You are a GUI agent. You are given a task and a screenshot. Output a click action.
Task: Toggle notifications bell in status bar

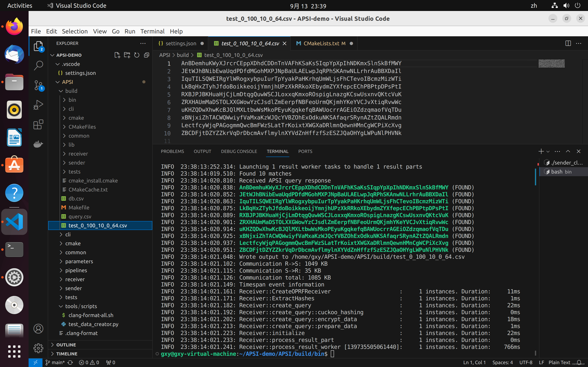coord(579,362)
